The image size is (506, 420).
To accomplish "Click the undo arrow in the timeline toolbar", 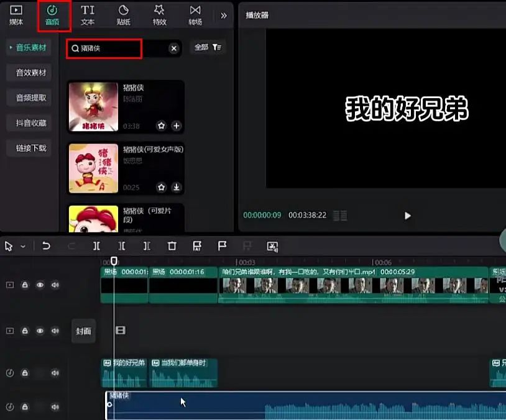I will 46,246.
